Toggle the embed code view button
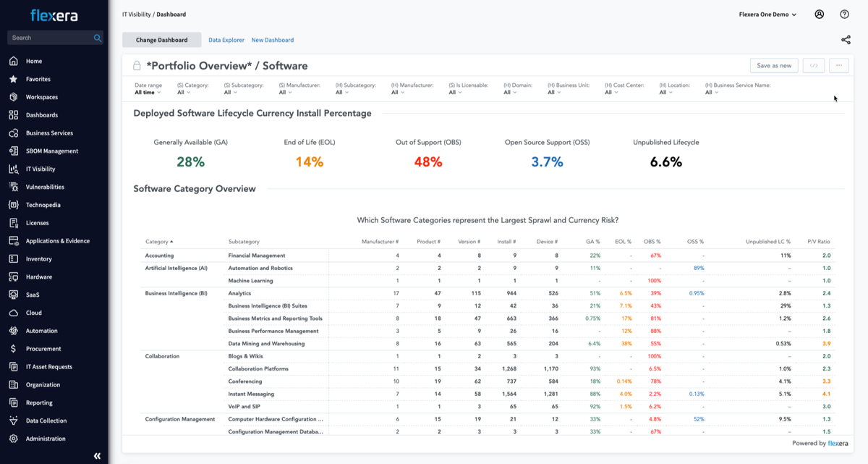This screenshot has width=868, height=464. (x=813, y=65)
